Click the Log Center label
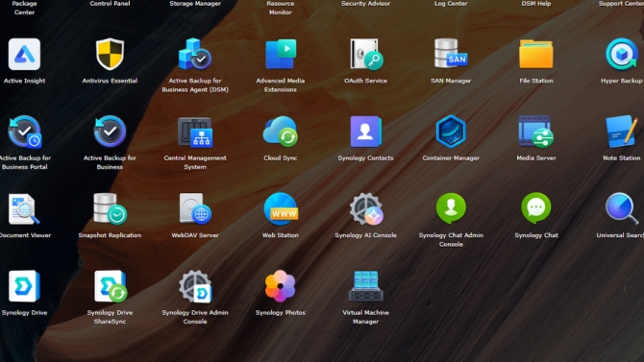The height and width of the screenshot is (362, 644). 451,3
